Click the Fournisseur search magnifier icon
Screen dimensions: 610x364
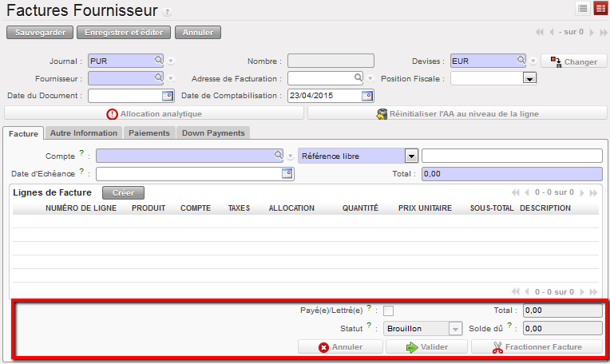coord(158,78)
